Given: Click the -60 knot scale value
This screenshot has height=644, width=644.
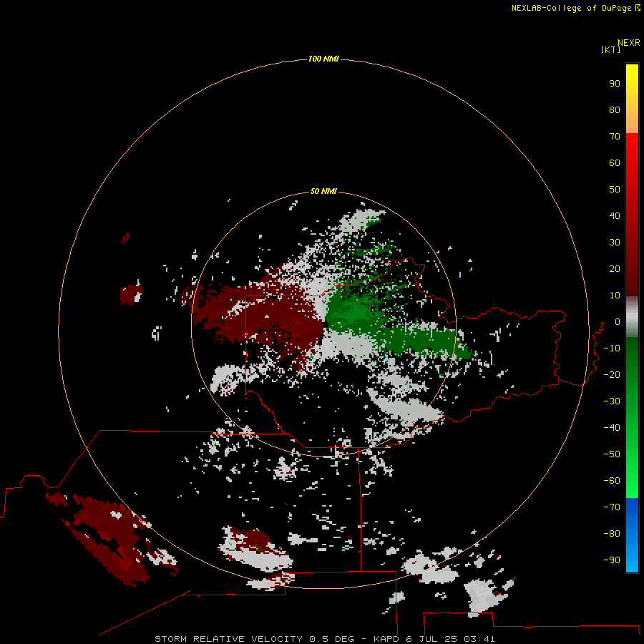Looking at the screenshot, I should (x=612, y=481).
